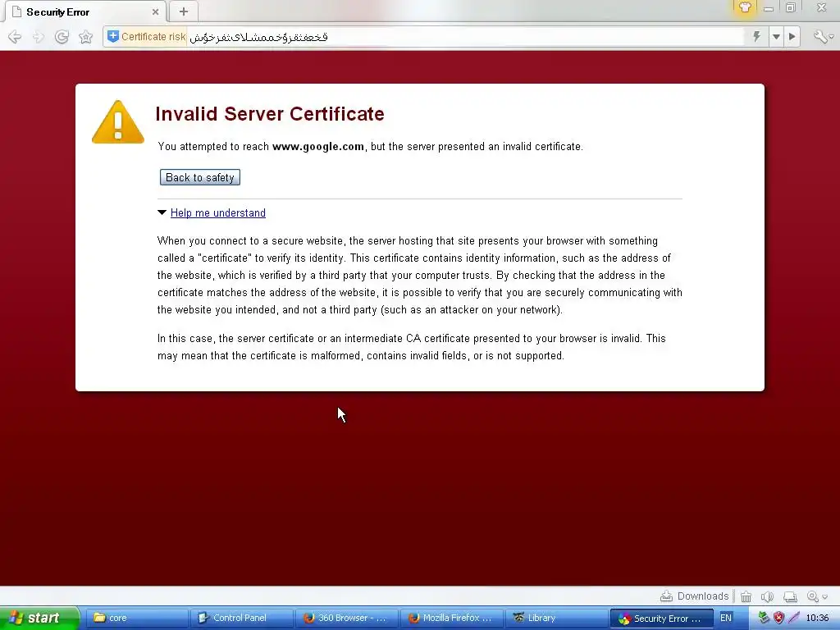Click the trash bin icon in status bar
The image size is (840, 630).
click(746, 596)
